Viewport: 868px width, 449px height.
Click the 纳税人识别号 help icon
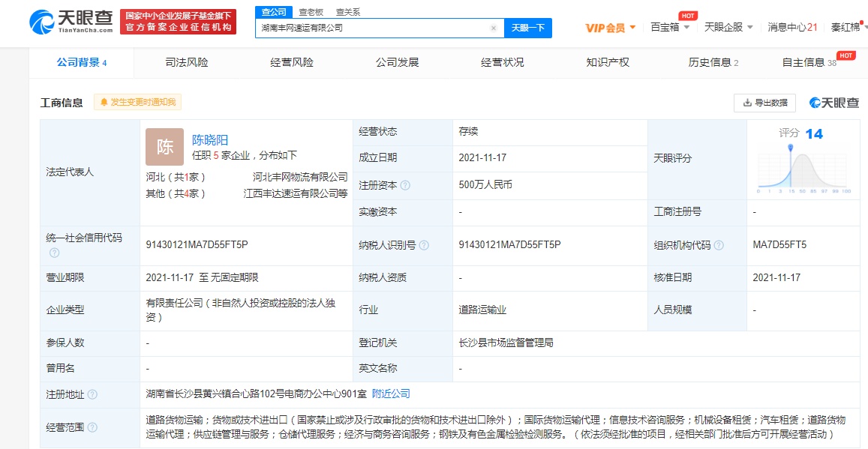click(424, 245)
